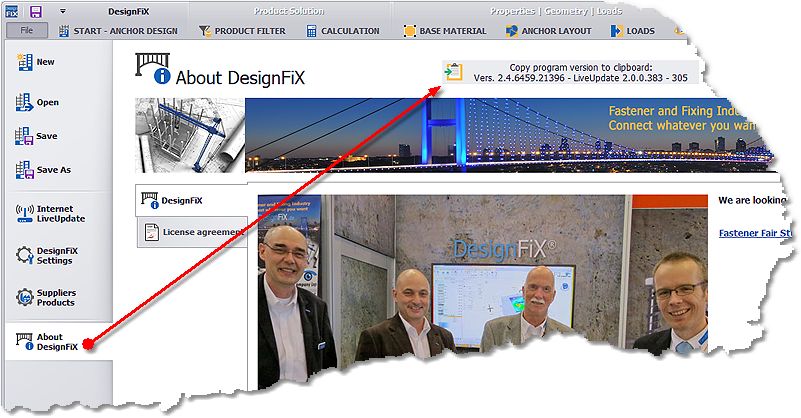Click the About DesignFiX heading icon
This screenshot has width=801, height=418.
coord(153,69)
